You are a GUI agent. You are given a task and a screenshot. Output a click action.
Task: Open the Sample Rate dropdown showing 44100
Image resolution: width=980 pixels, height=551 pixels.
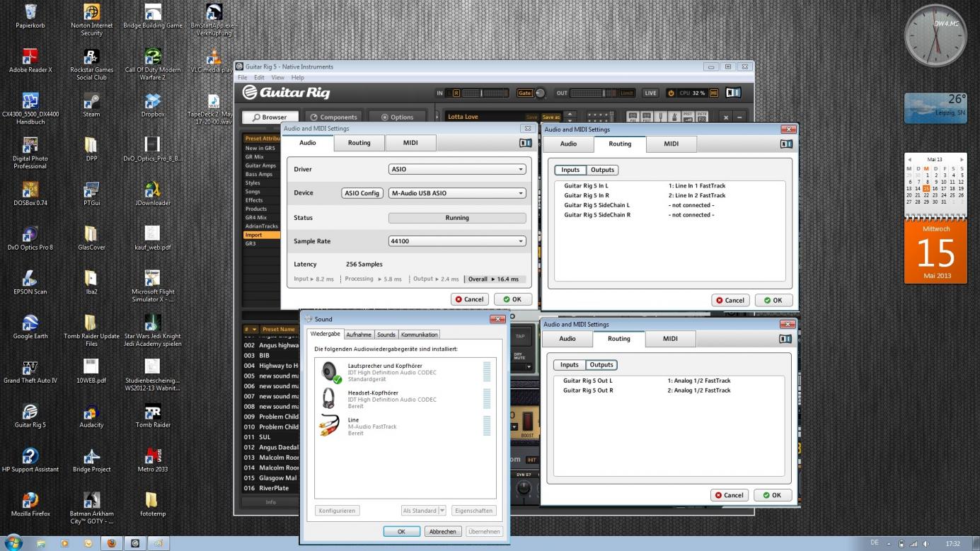(x=457, y=241)
